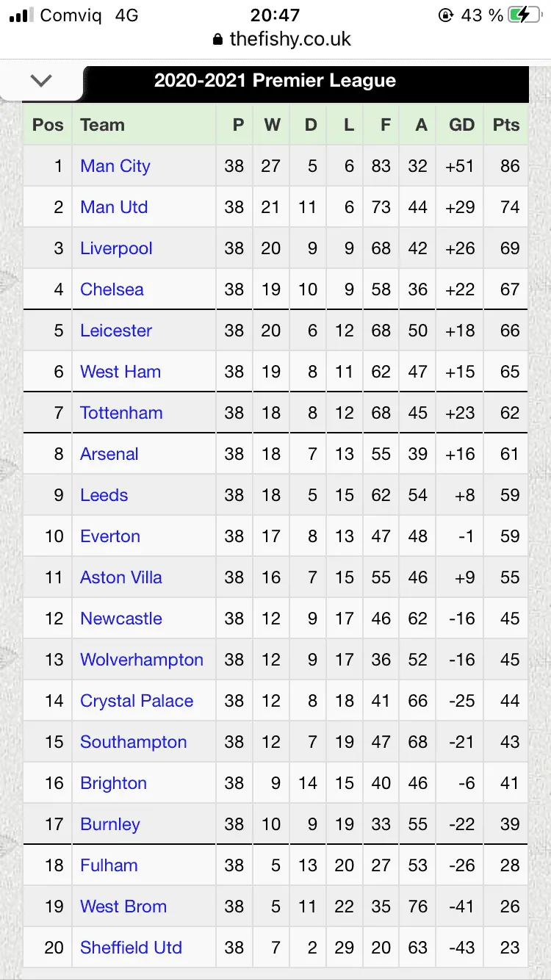Go to the Leicester team page

pos(116,331)
